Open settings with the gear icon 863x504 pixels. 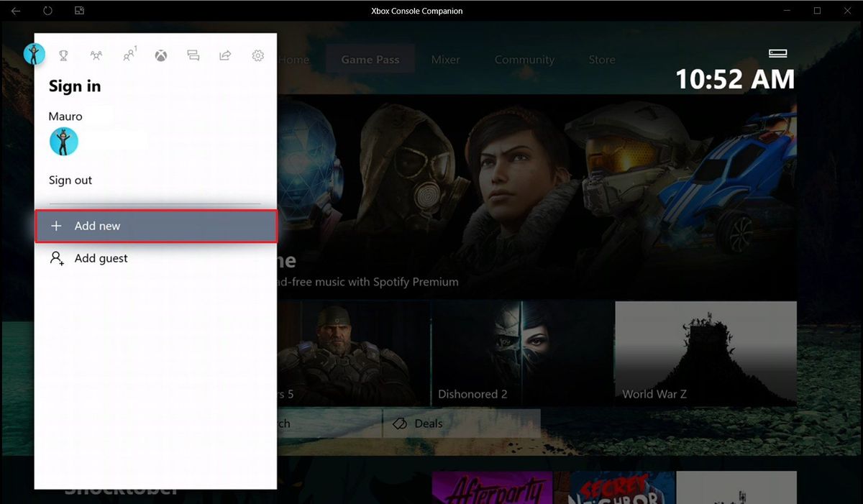click(x=257, y=55)
